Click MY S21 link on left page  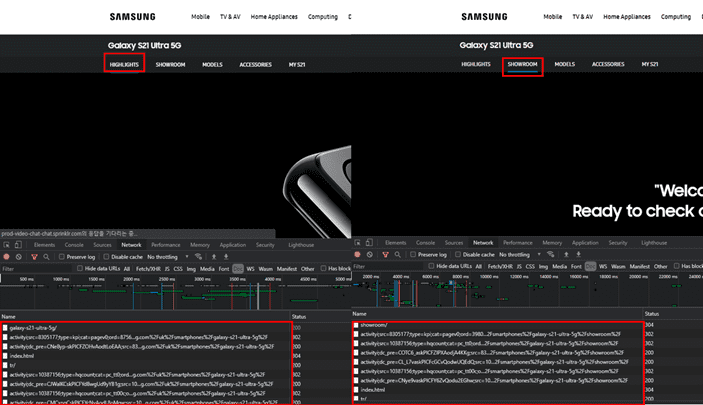[x=297, y=65]
